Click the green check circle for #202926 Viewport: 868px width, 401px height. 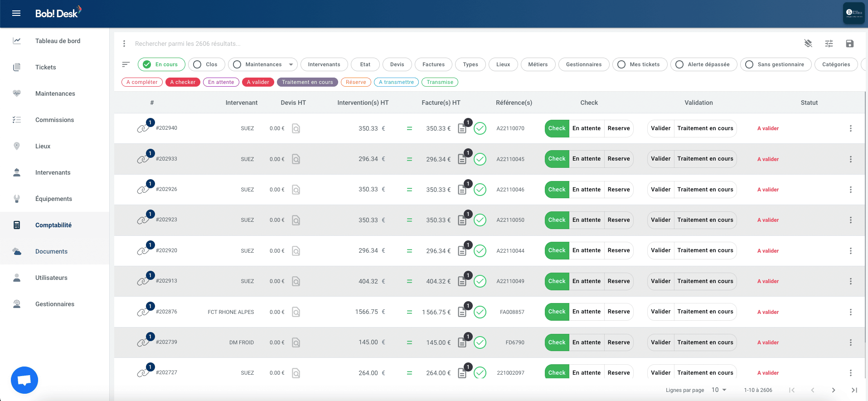(x=480, y=190)
